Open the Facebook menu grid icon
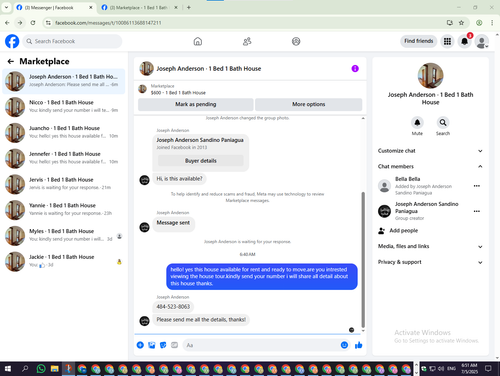The image size is (500, 376). (447, 41)
